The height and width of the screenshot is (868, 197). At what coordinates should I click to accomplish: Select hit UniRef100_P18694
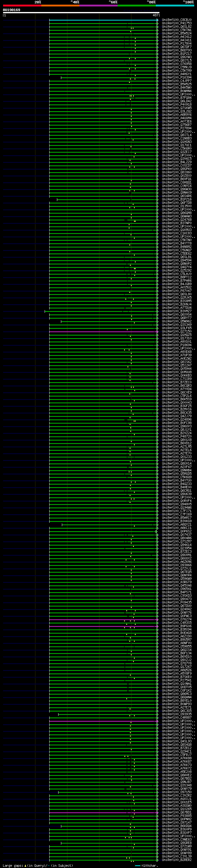coord(177,345)
